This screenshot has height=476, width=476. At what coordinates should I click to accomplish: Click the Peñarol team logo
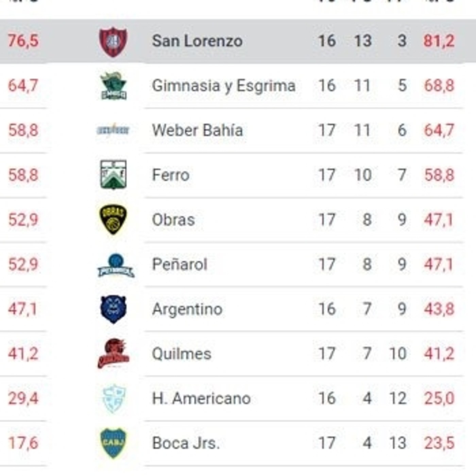[116, 265]
